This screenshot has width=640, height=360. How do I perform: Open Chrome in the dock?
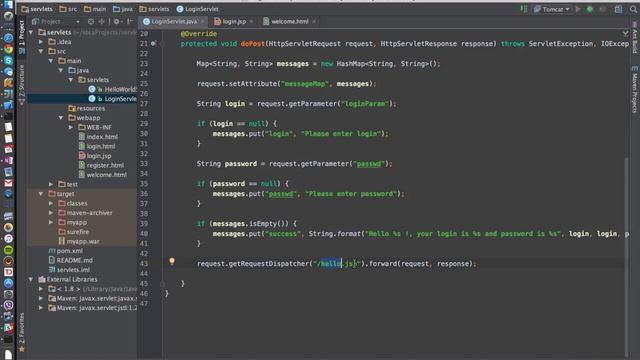[8, 49]
